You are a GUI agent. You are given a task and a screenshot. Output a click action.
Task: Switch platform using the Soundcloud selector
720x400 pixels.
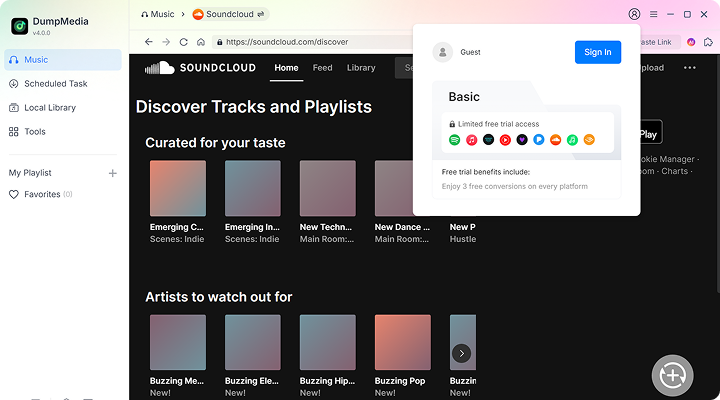[230, 14]
